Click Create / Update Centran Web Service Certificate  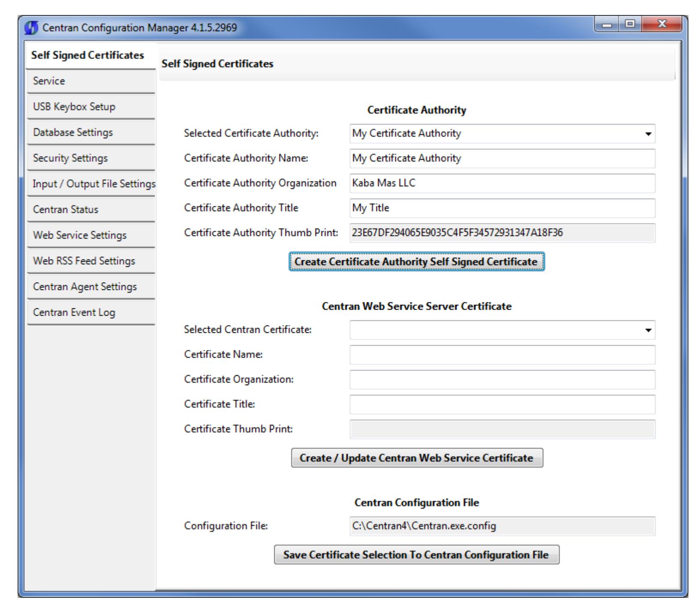417,458
